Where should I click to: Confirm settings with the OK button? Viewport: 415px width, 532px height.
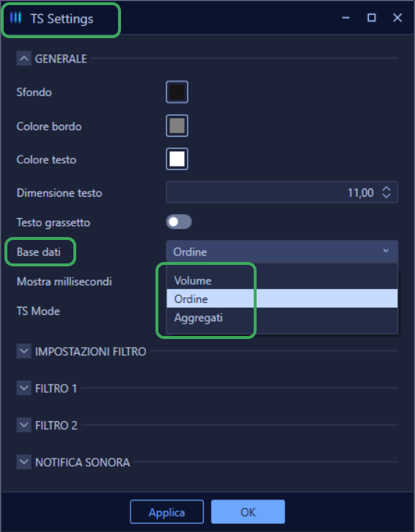coord(248,511)
